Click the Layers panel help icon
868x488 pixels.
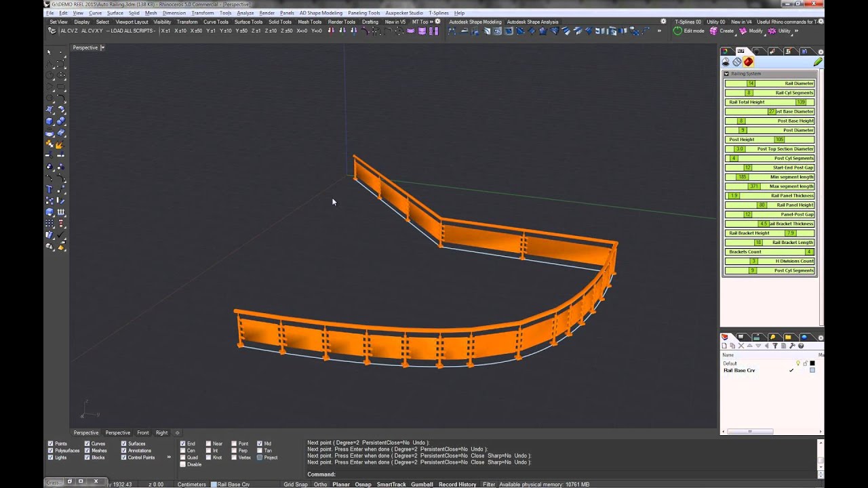tap(801, 346)
